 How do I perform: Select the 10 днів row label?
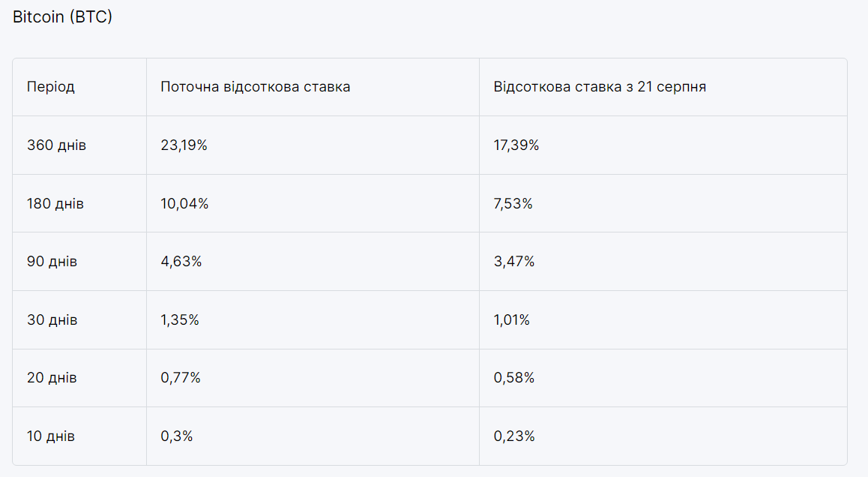(51, 436)
